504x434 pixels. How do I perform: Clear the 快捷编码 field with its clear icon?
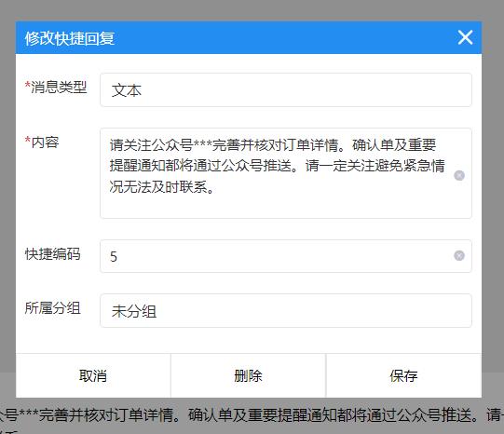pos(459,256)
